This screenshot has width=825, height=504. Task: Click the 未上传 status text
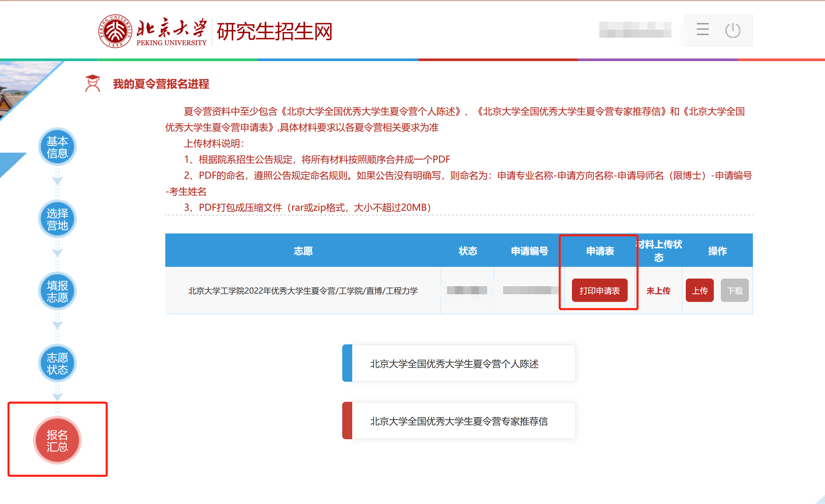point(658,290)
